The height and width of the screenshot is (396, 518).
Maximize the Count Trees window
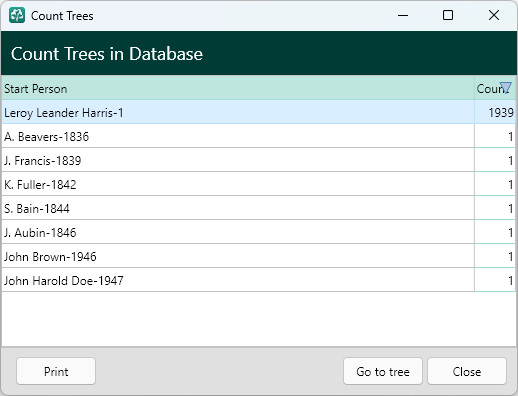coord(448,15)
